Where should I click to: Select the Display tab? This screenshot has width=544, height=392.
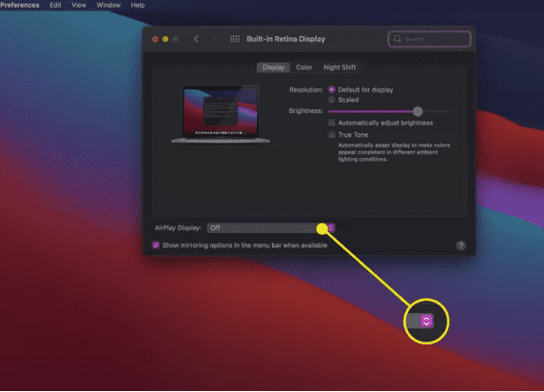coord(273,68)
